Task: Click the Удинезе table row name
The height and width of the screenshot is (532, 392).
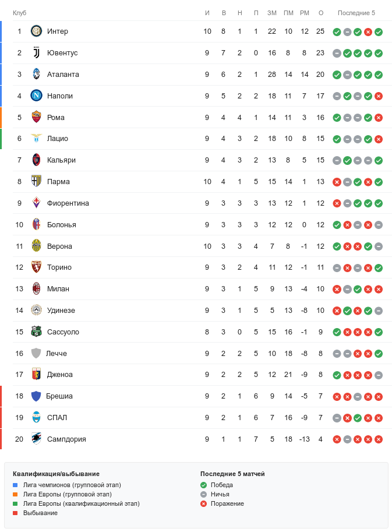Action: (x=61, y=311)
